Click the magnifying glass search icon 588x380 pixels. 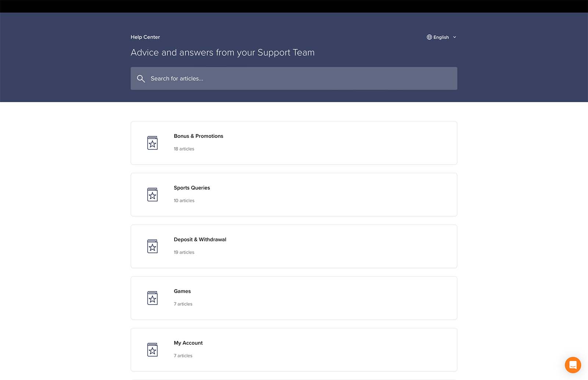141,78
